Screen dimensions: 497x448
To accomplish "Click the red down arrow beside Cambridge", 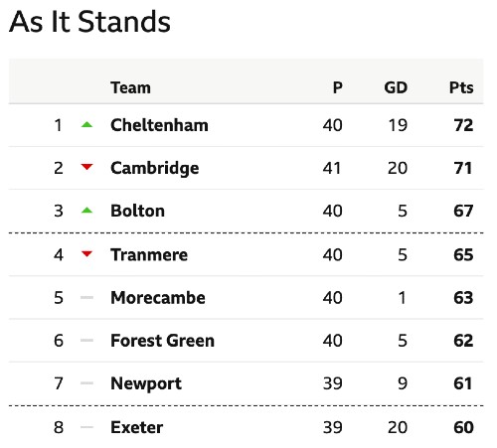I will click(x=86, y=167).
